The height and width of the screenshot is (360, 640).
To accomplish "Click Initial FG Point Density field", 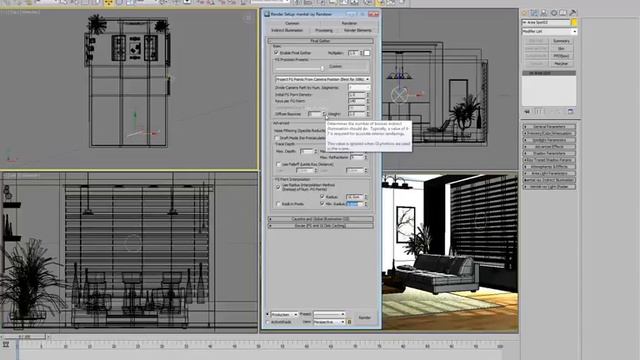I will pos(357,94).
